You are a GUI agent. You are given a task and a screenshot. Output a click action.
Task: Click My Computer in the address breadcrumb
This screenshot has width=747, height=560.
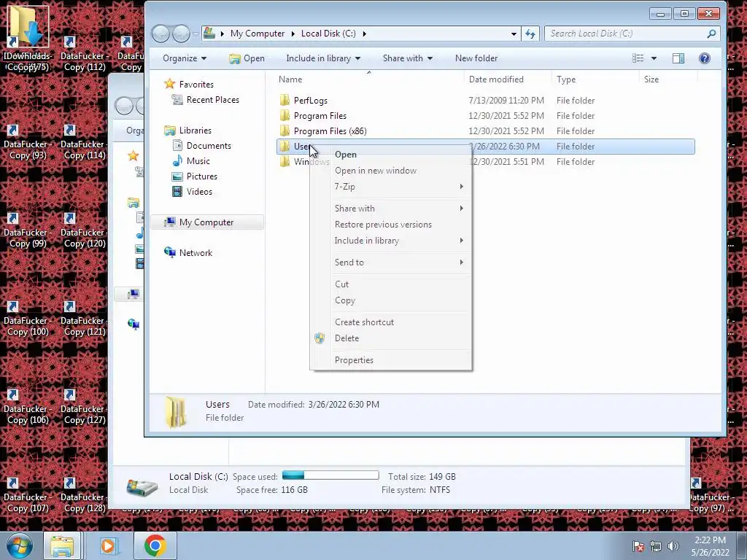258,34
